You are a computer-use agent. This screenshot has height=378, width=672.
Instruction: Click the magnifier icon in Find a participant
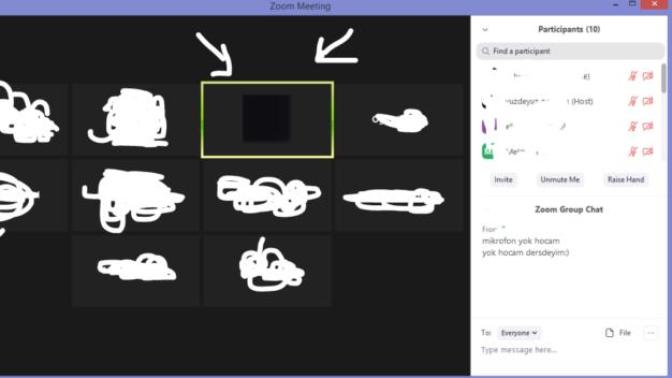485,51
